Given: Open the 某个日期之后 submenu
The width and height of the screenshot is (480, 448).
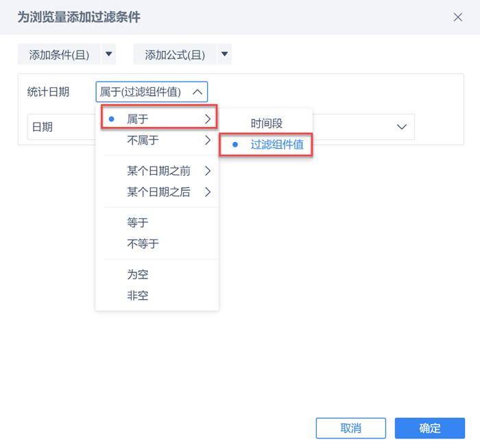Looking at the screenshot, I should (159, 192).
